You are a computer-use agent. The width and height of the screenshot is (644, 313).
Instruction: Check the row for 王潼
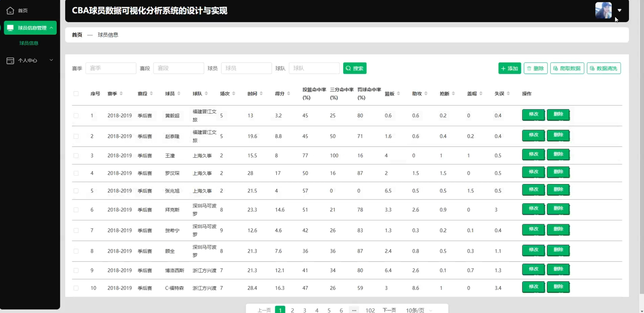click(x=76, y=156)
